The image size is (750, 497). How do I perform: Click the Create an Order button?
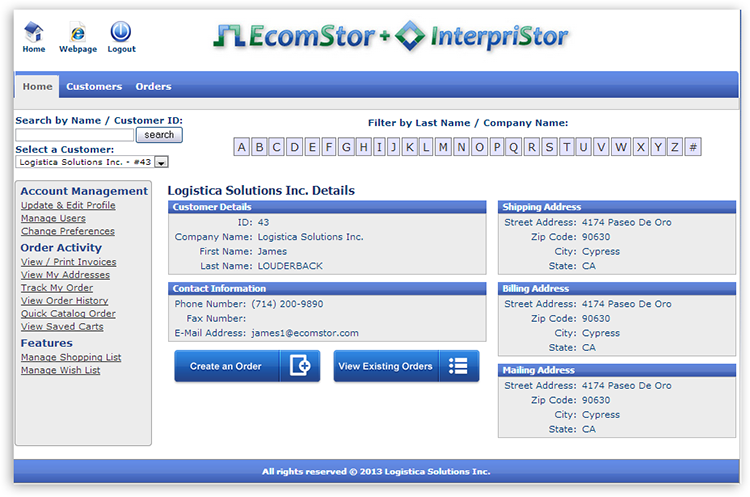(x=247, y=366)
